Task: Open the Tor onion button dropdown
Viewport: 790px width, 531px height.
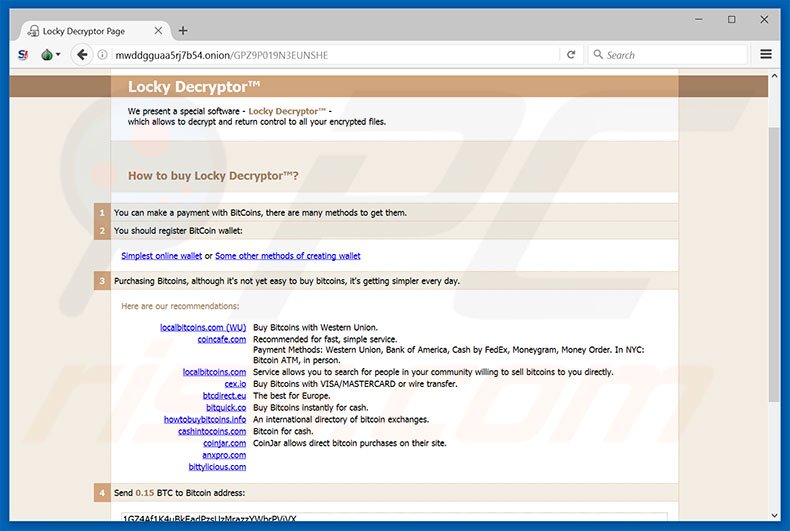Action: (x=50, y=54)
